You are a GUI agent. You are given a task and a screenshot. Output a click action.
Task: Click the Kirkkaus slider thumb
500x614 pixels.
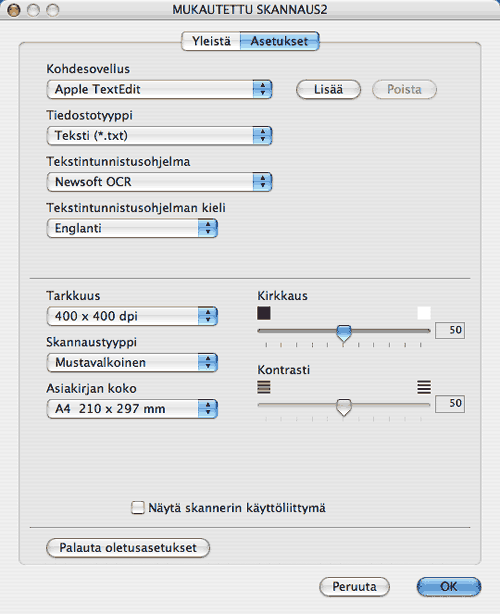344,333
